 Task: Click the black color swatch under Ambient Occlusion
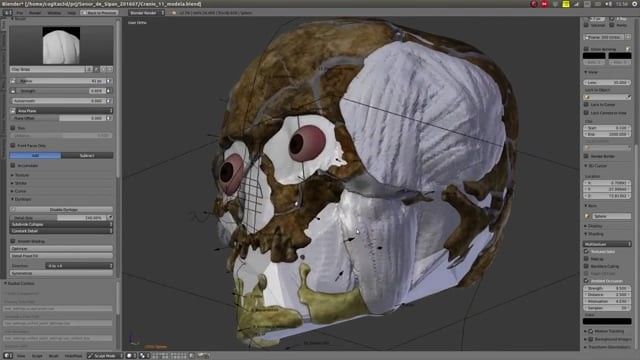[x=607, y=321]
